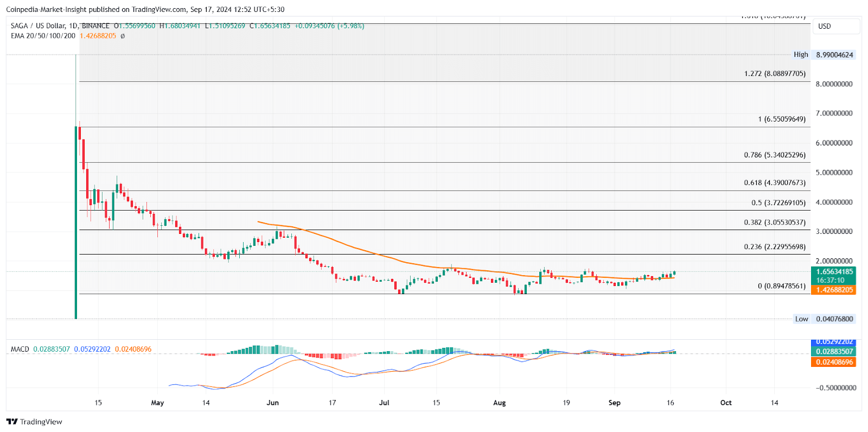Screen dimensions: 868x432
Task: Select Fib level 0.786 (5.34025296) label
Action: 775,155
